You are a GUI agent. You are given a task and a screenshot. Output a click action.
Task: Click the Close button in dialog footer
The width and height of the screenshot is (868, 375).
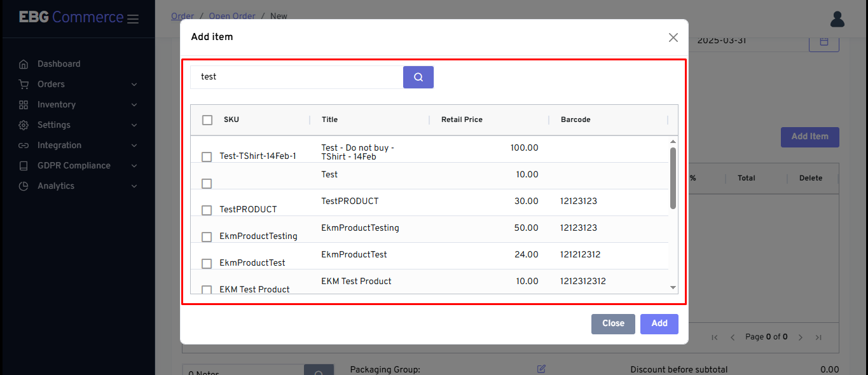point(612,324)
